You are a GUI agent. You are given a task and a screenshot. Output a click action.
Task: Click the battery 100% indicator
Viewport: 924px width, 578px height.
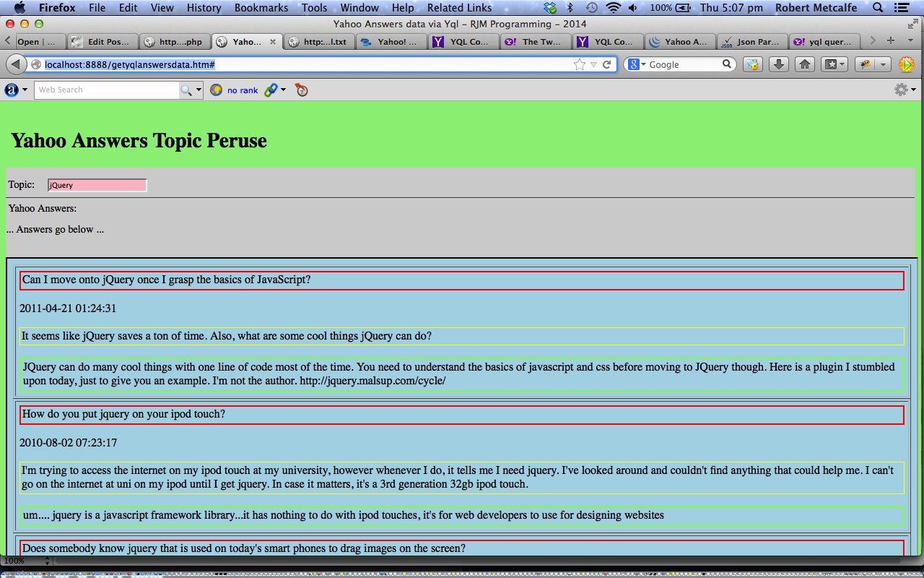(671, 8)
